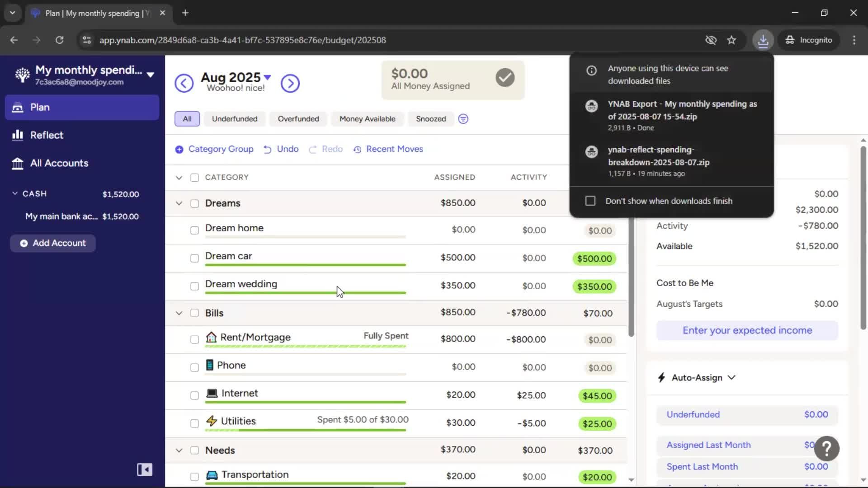Filter by Underfunded categories
Screen dimensions: 868x488
235,119
